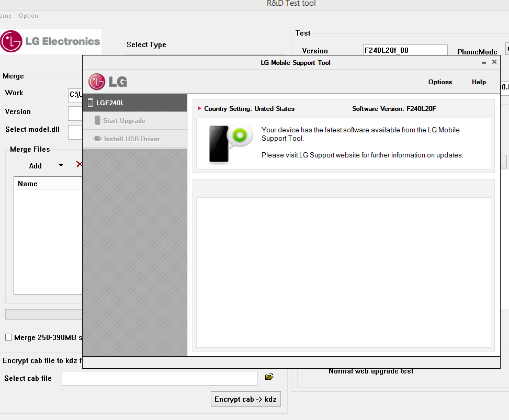This screenshot has height=420, width=509.
Task: Open the Option menu in R&D Test tool
Action: point(28,16)
